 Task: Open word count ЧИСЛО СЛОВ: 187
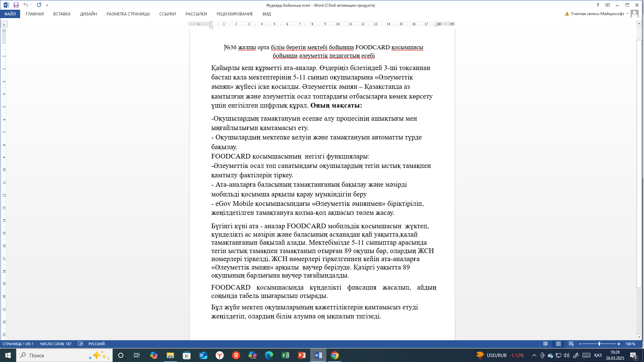56,344
